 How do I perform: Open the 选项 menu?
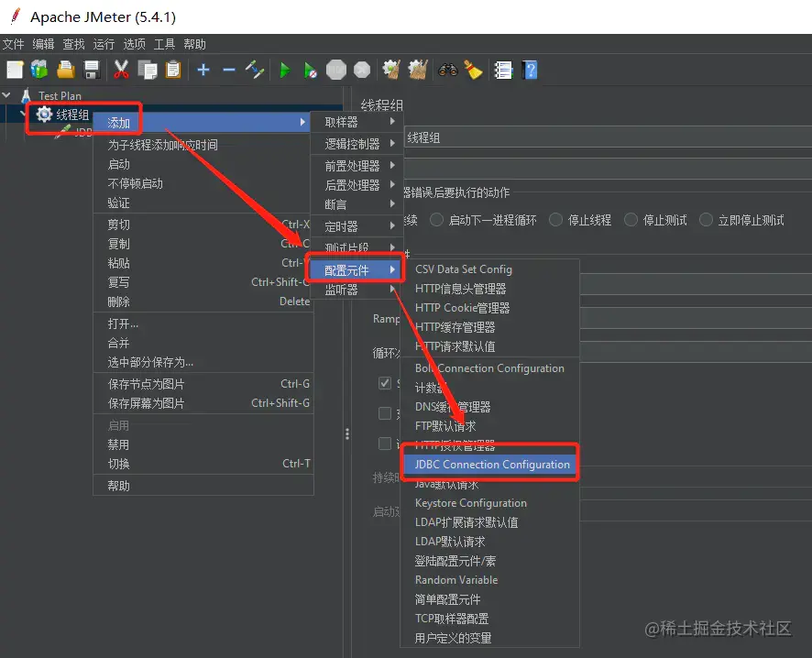click(134, 44)
